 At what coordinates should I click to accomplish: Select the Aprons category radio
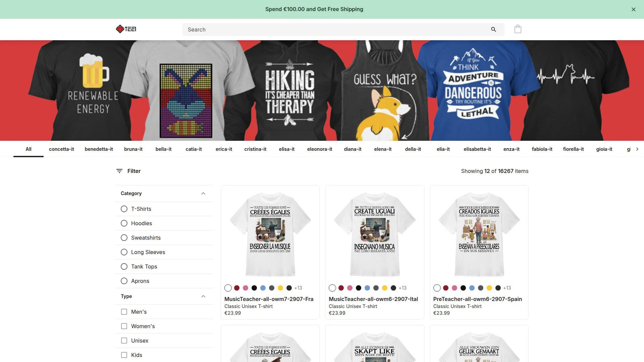point(124,281)
